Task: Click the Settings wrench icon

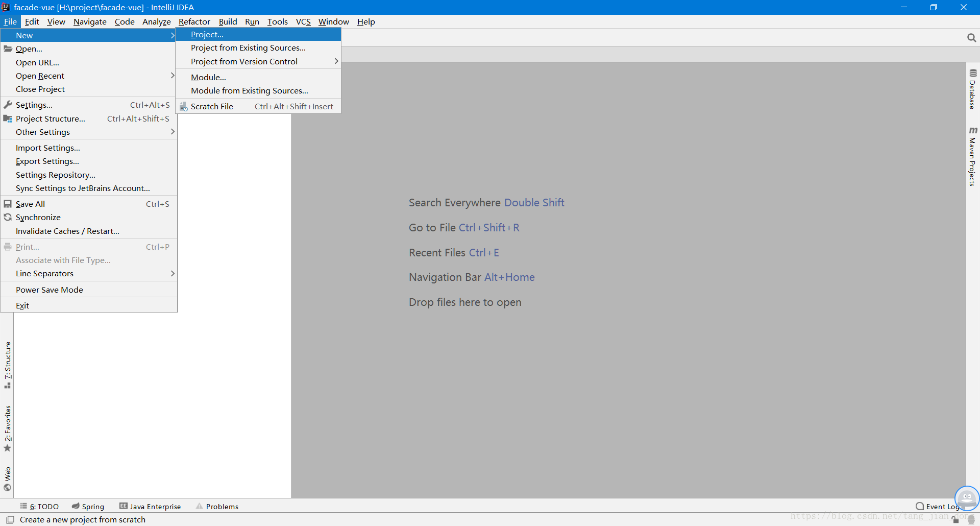Action: point(8,105)
